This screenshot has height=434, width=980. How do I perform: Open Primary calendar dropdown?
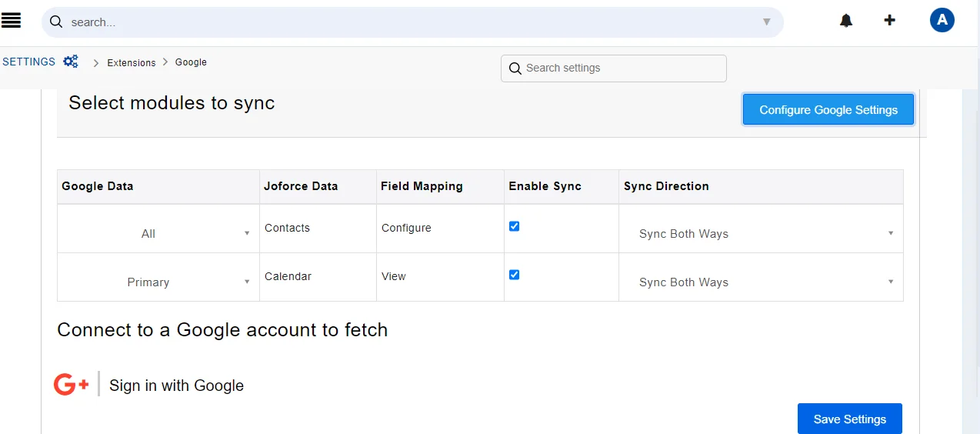[x=158, y=282]
